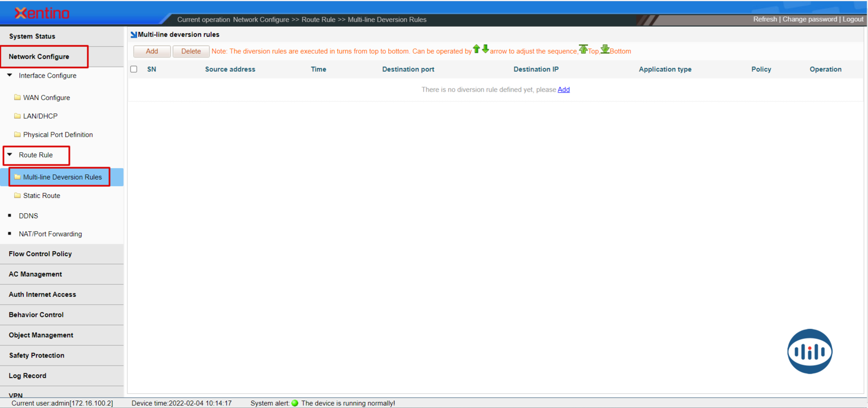868x408 pixels.
Task: Open the System Status menu
Action: 32,36
